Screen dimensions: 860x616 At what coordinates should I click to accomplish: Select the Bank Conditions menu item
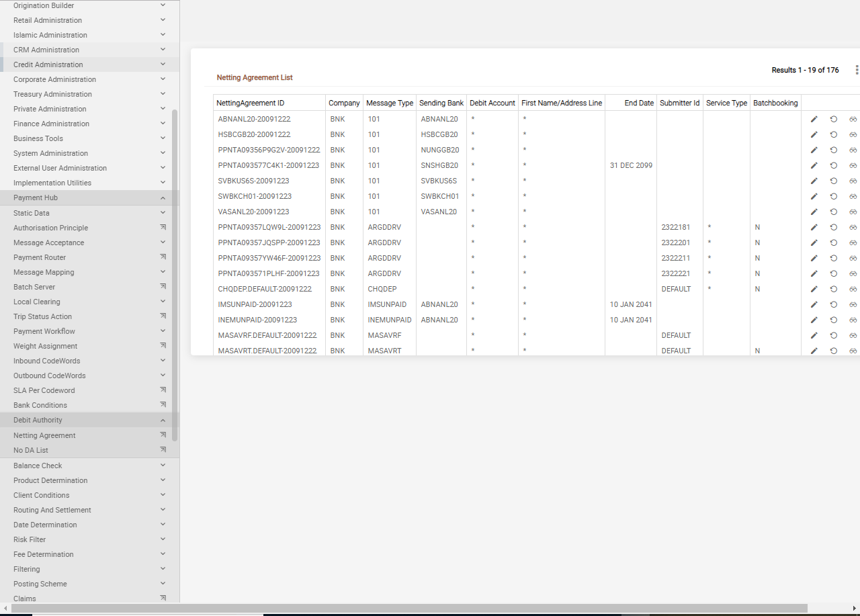pos(40,405)
